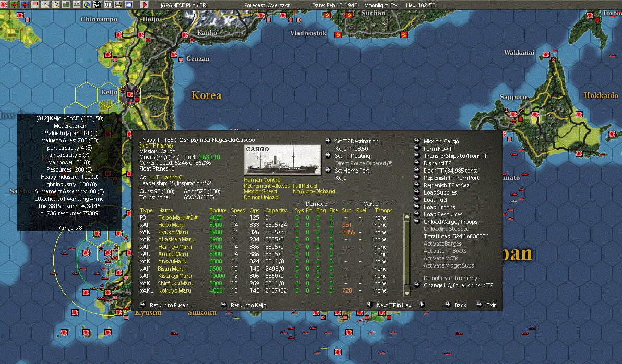Select ship Ryuko Maru in list
622x364 pixels.
point(173,232)
